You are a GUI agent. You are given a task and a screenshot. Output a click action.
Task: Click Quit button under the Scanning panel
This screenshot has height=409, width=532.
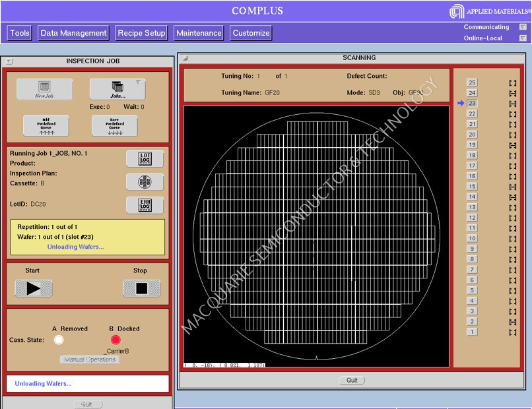(x=352, y=380)
